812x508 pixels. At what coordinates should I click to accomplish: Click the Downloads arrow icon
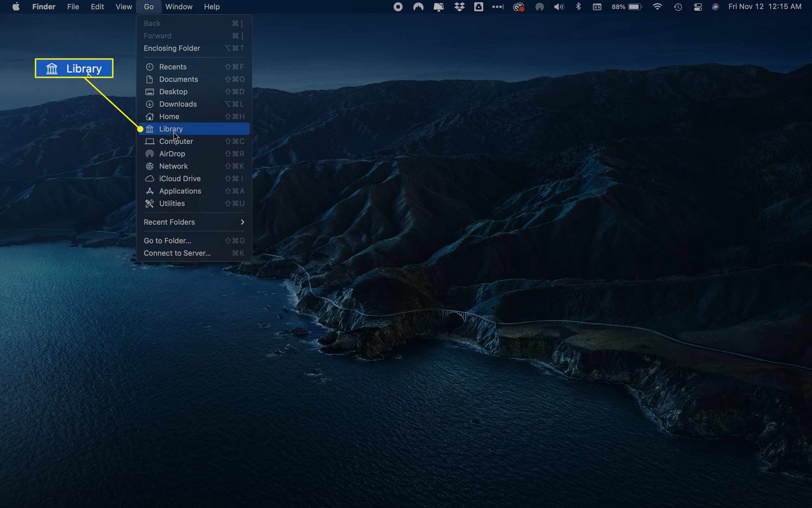click(x=149, y=104)
